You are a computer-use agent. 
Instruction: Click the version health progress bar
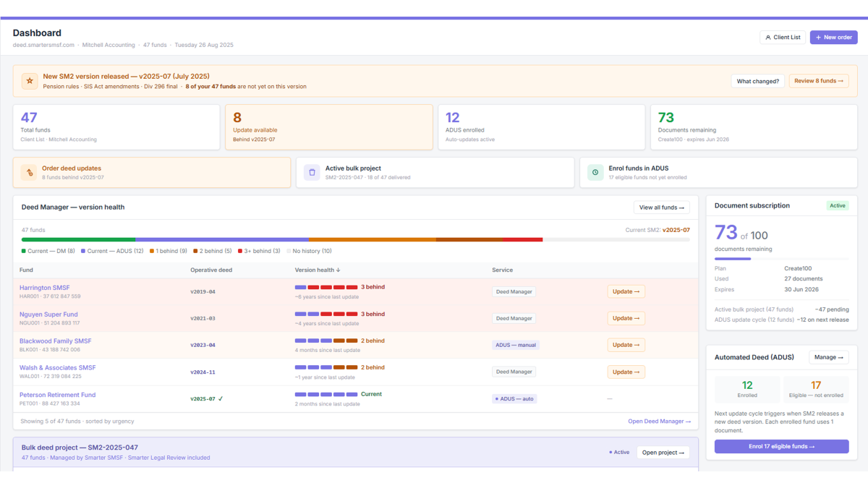pyautogui.click(x=355, y=239)
